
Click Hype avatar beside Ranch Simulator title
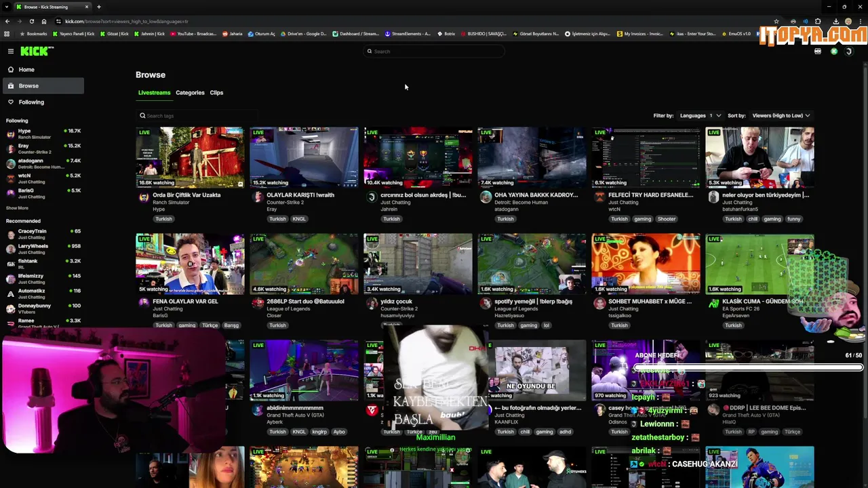[144, 197]
